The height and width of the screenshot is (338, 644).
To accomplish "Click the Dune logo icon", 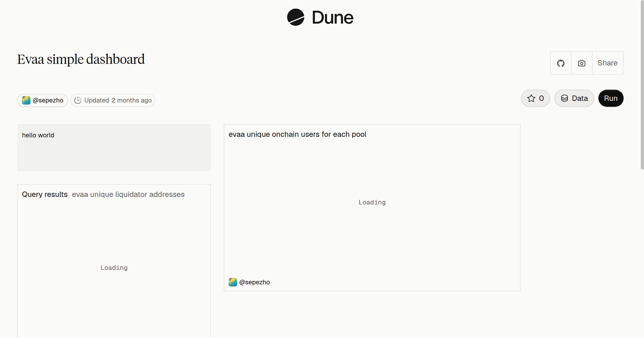I will click(x=295, y=17).
